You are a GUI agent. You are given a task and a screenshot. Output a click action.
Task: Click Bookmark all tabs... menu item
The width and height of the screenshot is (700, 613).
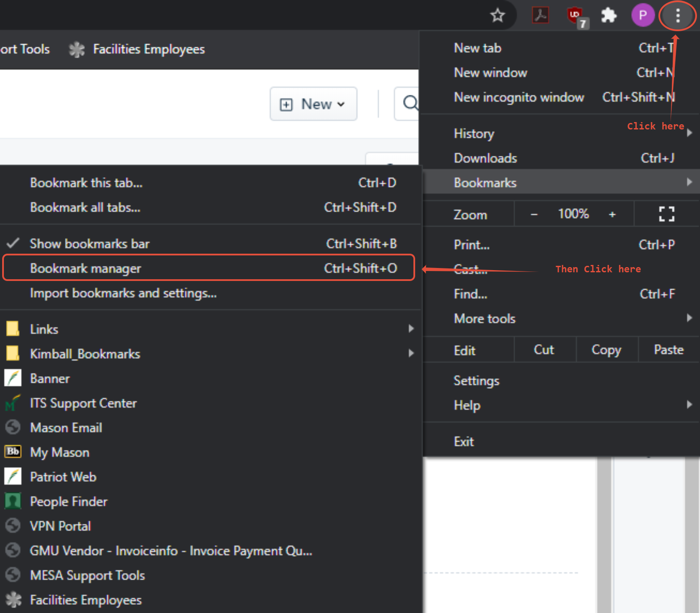[x=210, y=207]
